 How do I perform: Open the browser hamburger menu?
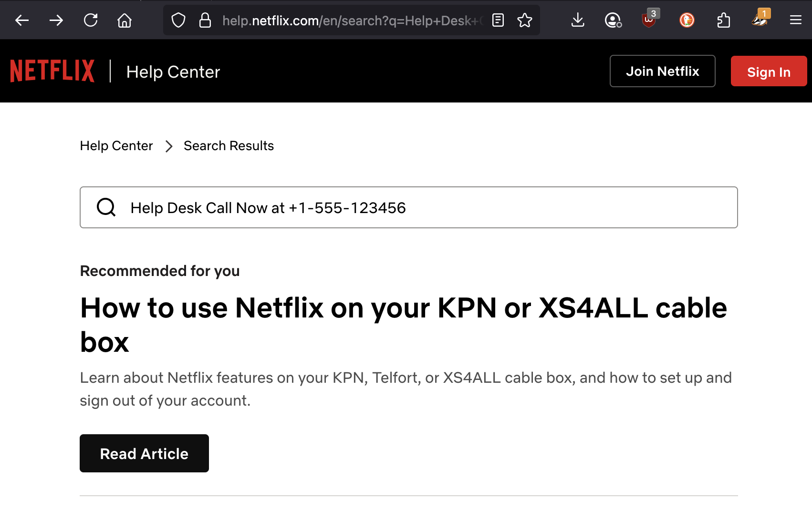(795, 20)
